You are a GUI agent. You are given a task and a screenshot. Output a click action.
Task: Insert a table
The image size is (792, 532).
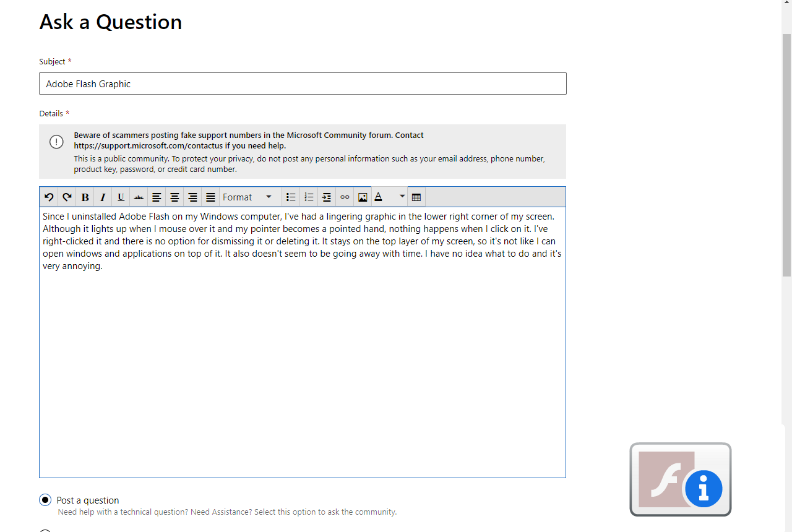coord(416,197)
